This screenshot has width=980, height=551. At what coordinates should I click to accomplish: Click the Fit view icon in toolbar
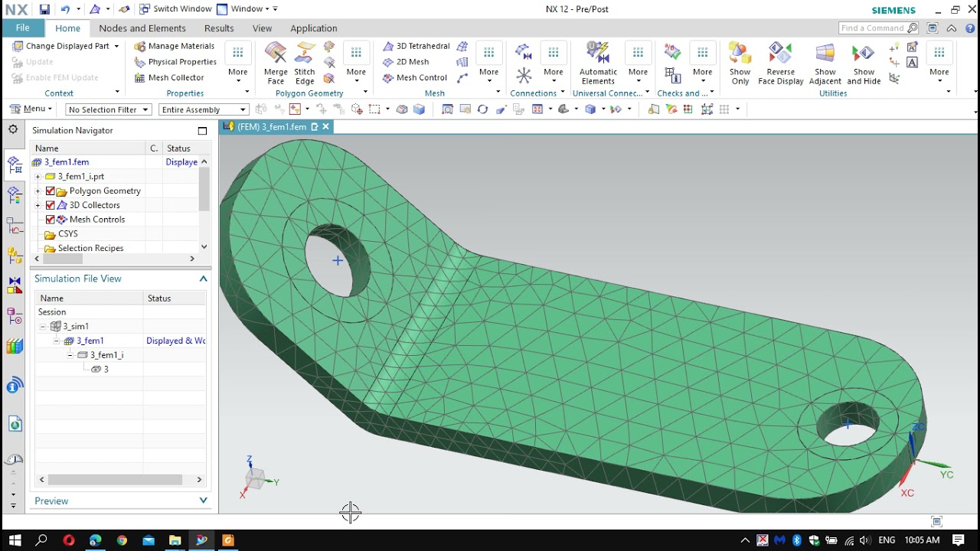coord(447,109)
